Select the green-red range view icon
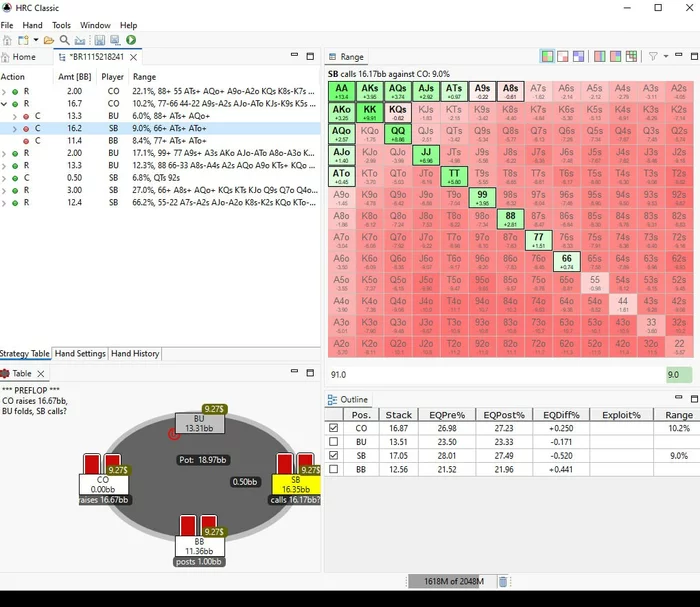This screenshot has height=607, width=700. click(547, 56)
